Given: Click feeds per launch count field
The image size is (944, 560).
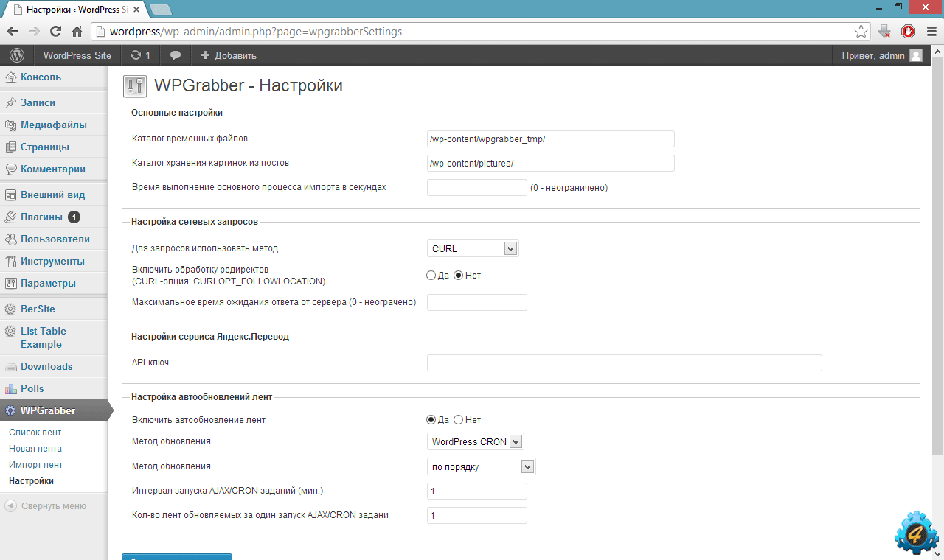Looking at the screenshot, I should click(x=477, y=515).
